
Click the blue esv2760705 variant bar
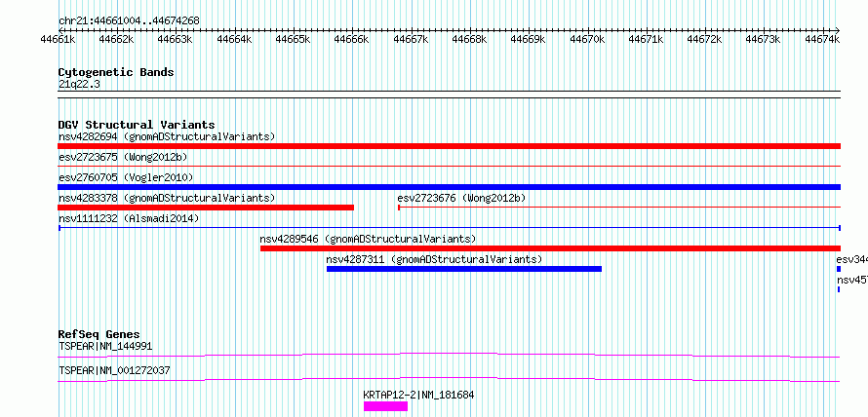(x=449, y=187)
